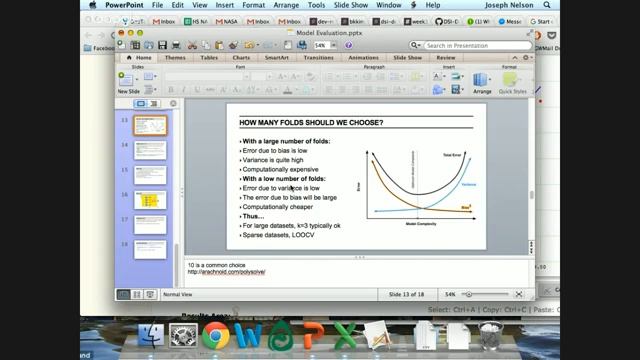Viewport: 640px width, 360px height.
Task: Click the Font Color icon
Action: tap(287, 90)
